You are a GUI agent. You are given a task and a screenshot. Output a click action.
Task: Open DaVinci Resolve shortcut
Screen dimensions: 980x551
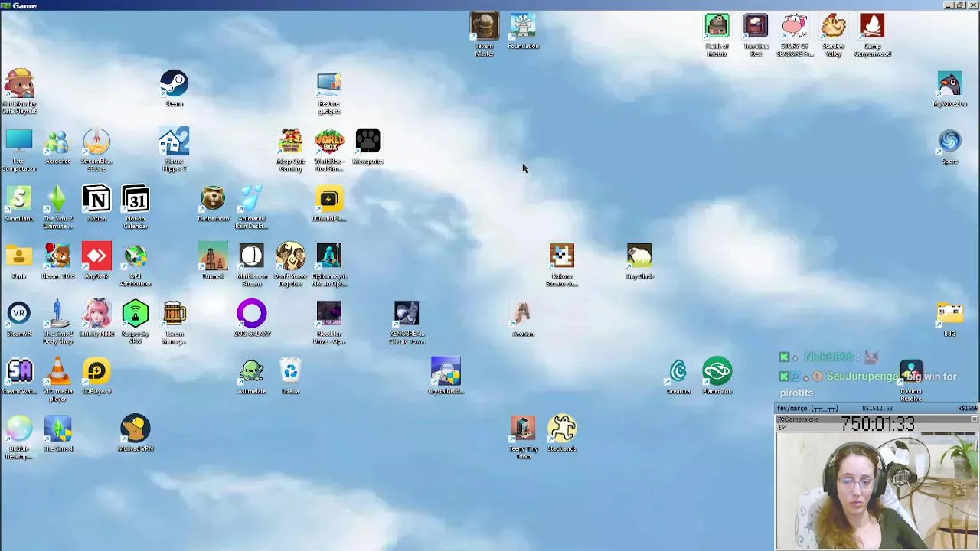tap(911, 372)
